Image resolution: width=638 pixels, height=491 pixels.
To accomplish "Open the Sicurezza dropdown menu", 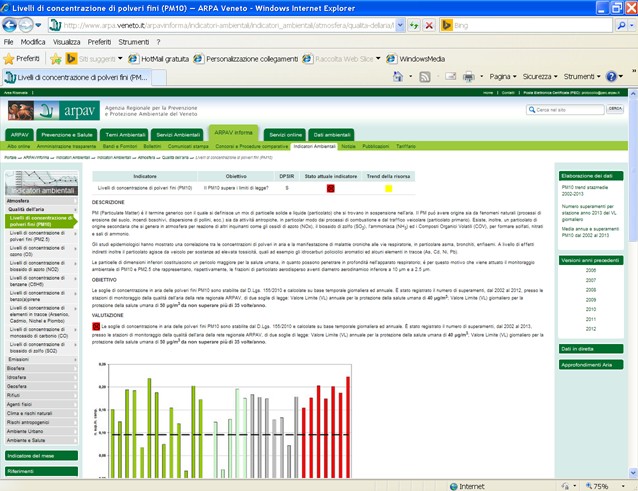I will pos(541,76).
